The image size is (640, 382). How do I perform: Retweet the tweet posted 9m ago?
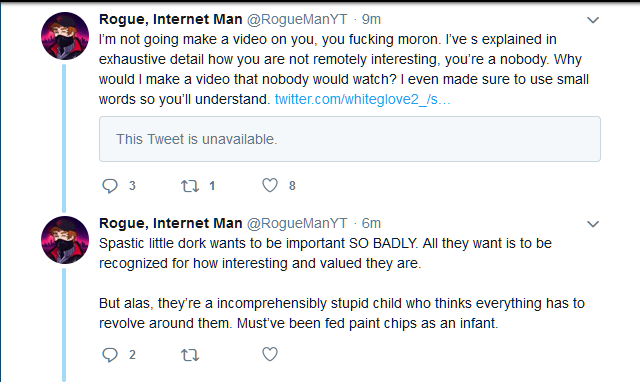pos(190,186)
